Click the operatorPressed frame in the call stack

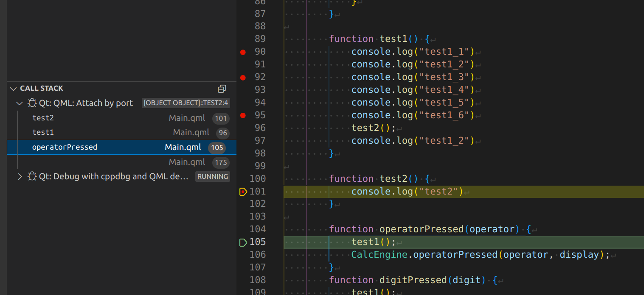click(x=65, y=147)
